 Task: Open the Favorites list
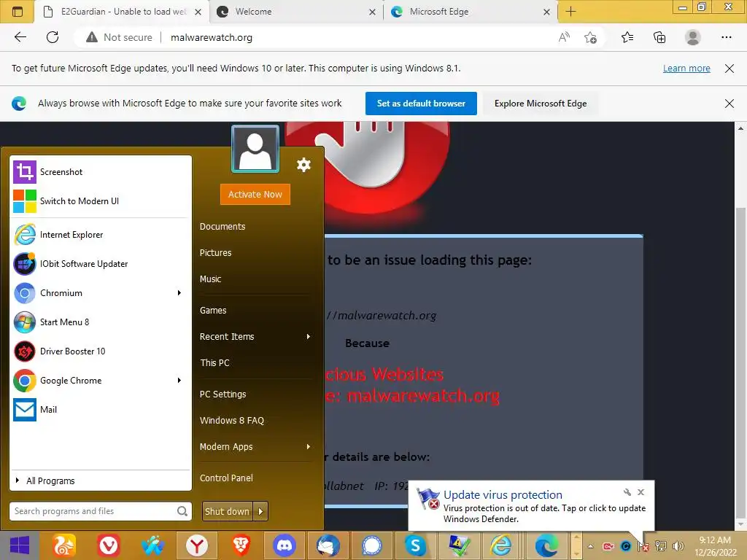click(x=627, y=37)
